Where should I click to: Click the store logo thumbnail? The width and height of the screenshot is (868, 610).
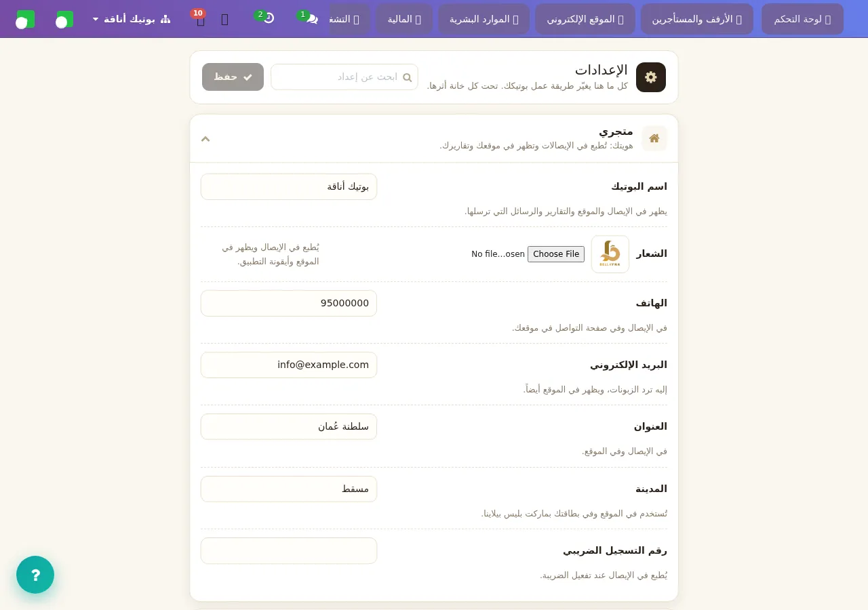[610, 254]
